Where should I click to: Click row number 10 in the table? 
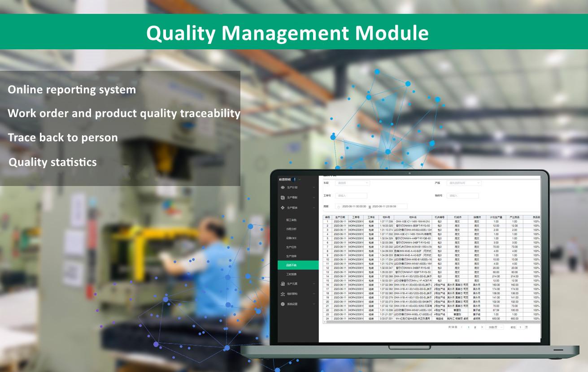click(x=327, y=260)
